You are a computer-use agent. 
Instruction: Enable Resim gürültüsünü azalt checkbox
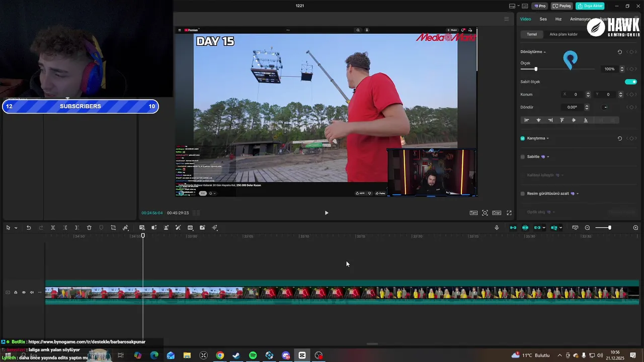[x=522, y=194]
